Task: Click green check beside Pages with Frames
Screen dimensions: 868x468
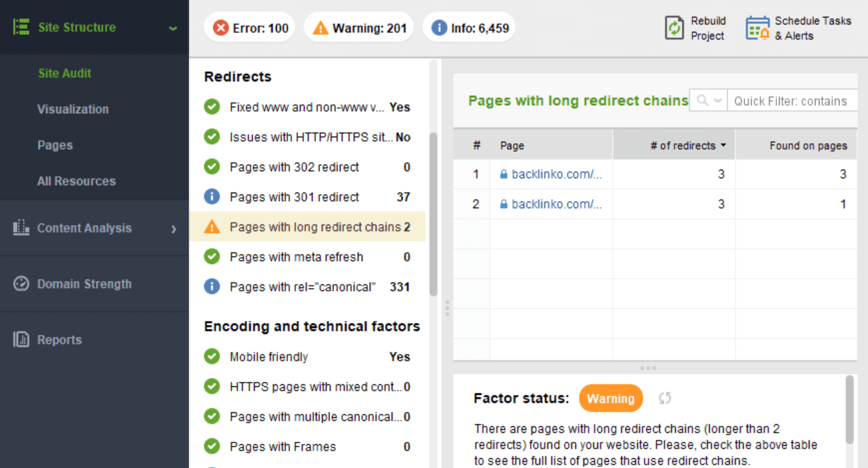Action: 212,447
